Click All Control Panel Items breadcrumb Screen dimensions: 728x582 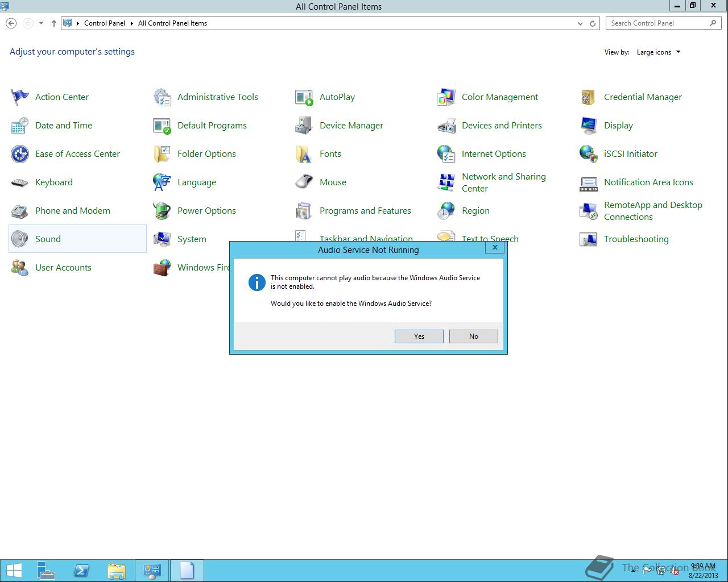(x=172, y=23)
